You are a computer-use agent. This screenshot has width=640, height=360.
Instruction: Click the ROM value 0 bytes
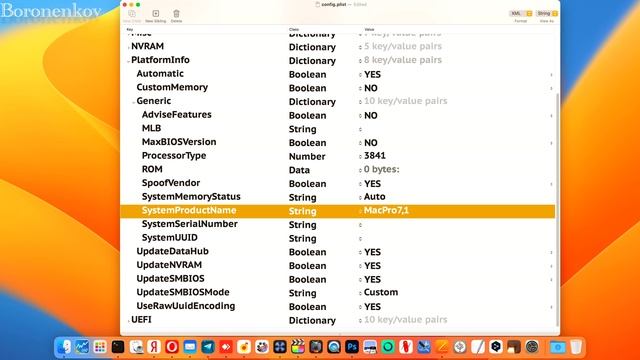click(x=381, y=169)
